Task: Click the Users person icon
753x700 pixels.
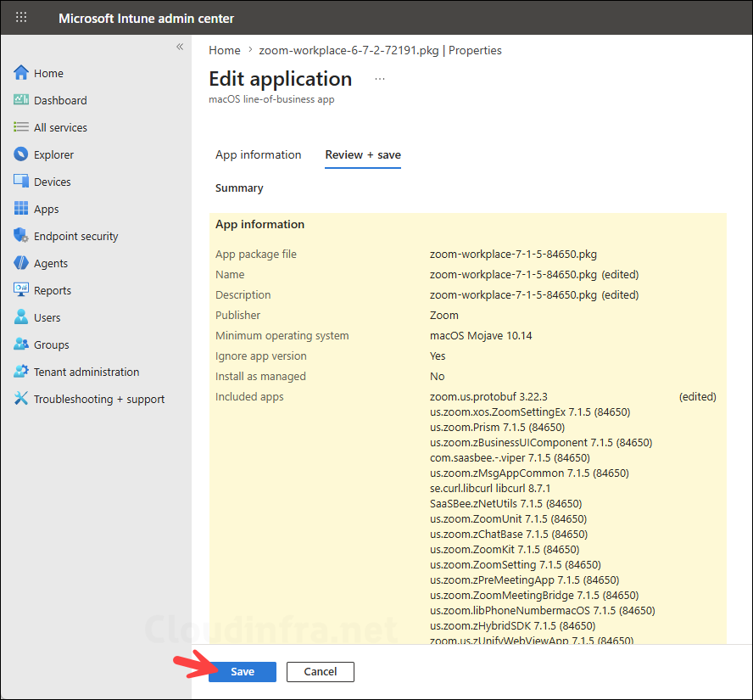Action: (x=21, y=317)
